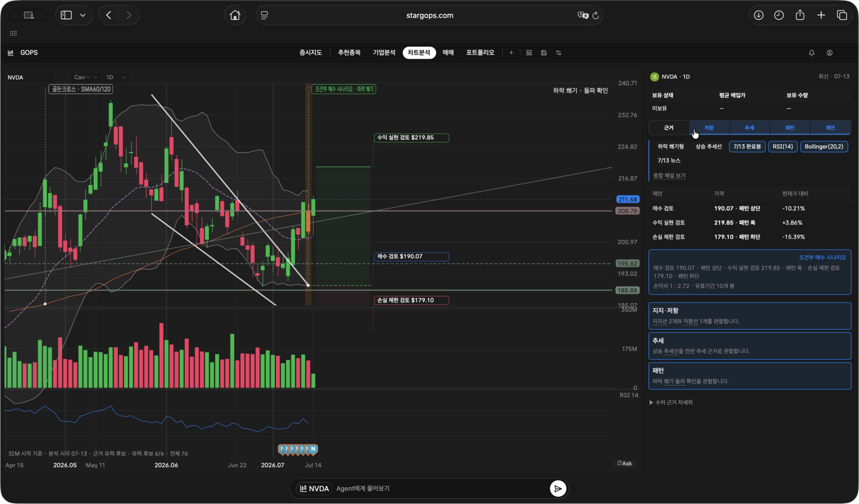Go forward to the next page
Image resolution: width=859 pixels, height=504 pixels.
[129, 15]
